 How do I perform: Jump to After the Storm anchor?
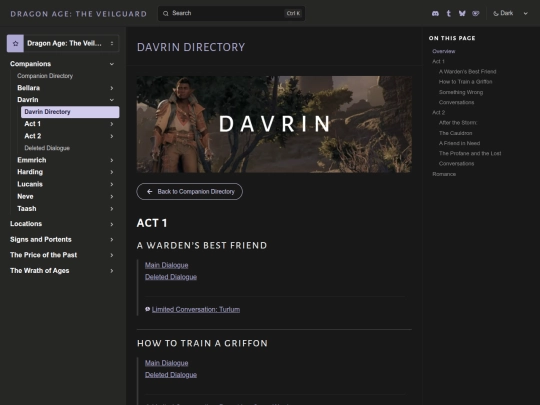coord(458,123)
